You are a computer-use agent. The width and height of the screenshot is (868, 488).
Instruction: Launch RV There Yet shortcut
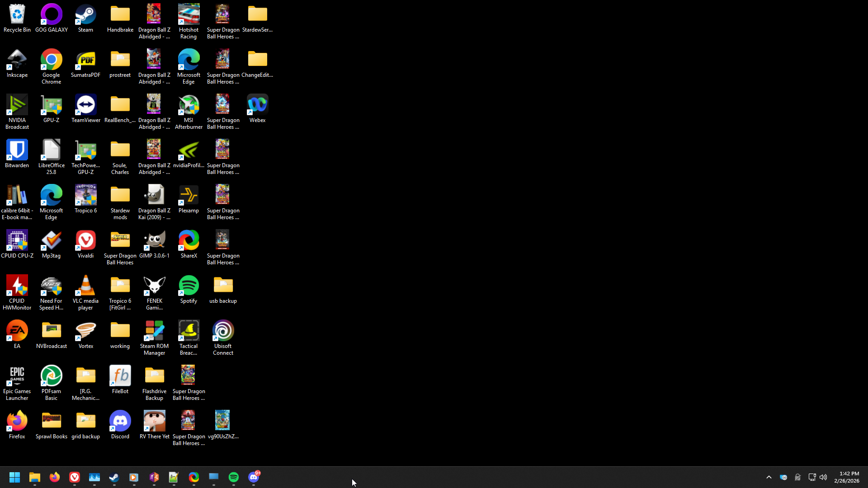pyautogui.click(x=154, y=425)
